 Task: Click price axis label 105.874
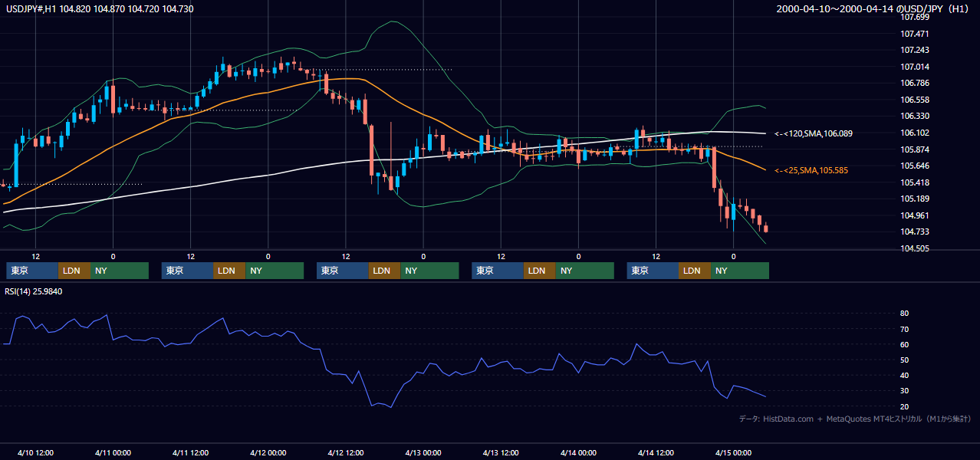pyautogui.click(x=915, y=149)
